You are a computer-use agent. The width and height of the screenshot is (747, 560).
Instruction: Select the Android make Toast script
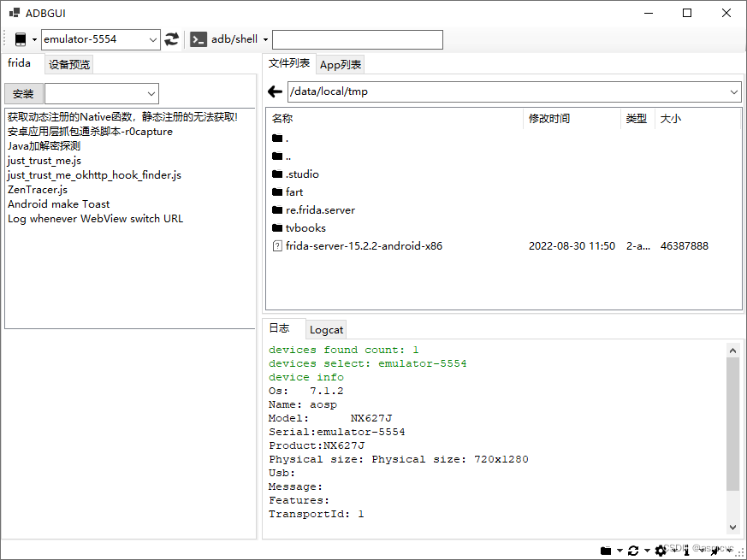[x=58, y=203]
